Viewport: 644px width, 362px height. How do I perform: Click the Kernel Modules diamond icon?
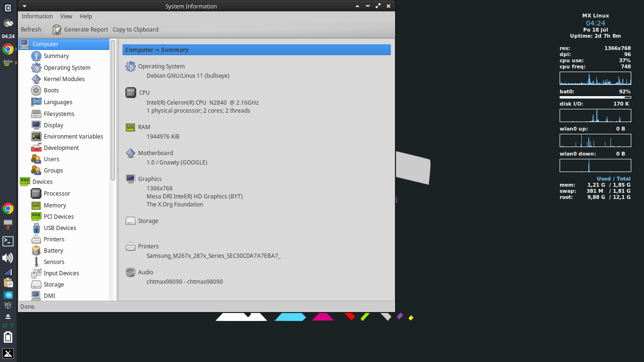[36, 79]
